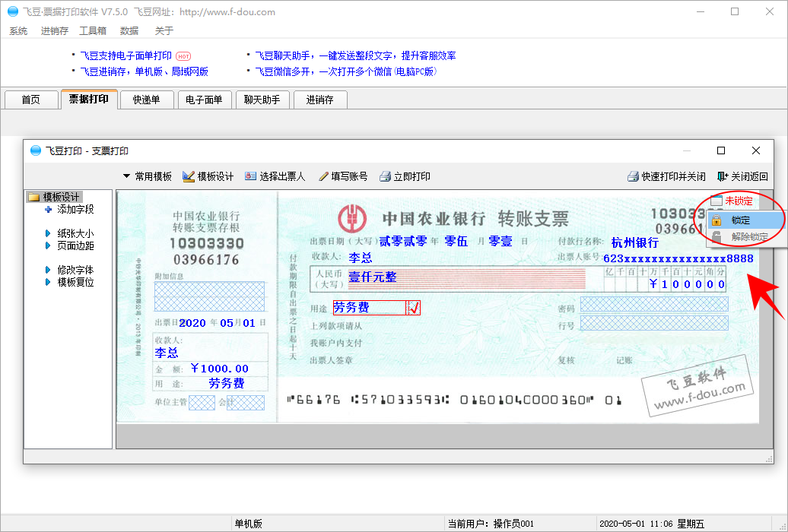This screenshot has width=788, height=532.
Task: Select the 票据打印 tab
Action: pyautogui.click(x=89, y=99)
